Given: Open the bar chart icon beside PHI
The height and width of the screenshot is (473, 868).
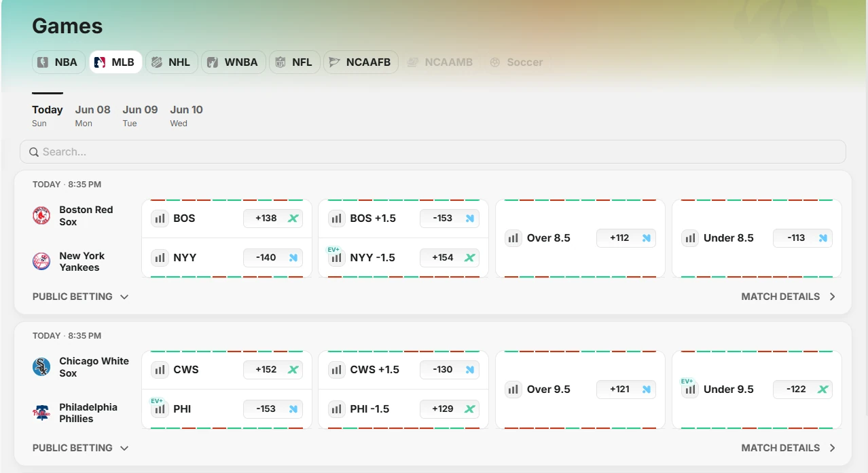Looking at the screenshot, I should coord(160,409).
